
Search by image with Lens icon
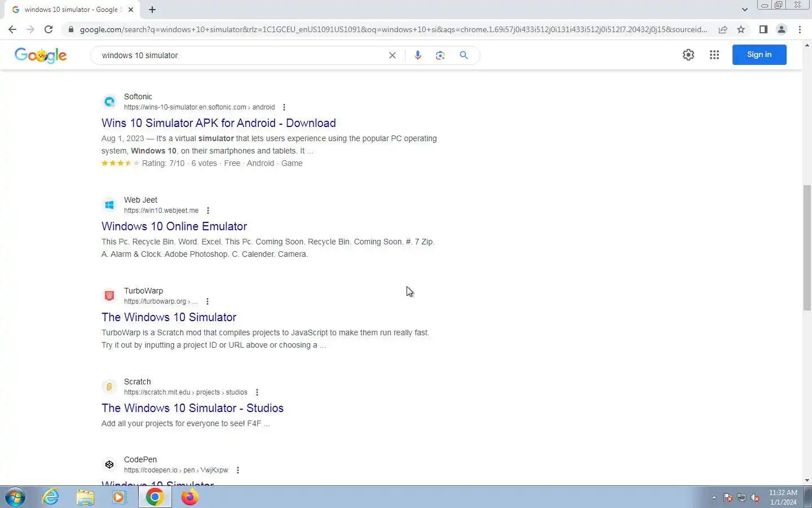pos(440,55)
